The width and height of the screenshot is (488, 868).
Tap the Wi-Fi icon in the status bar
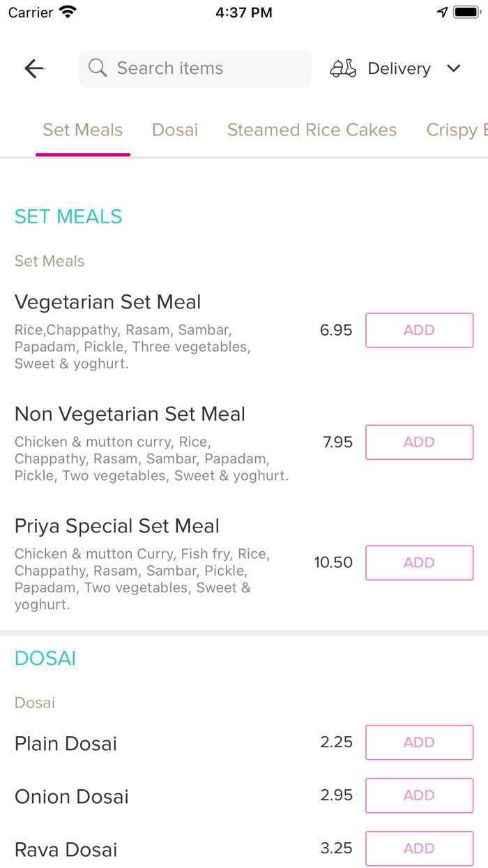coord(67,11)
